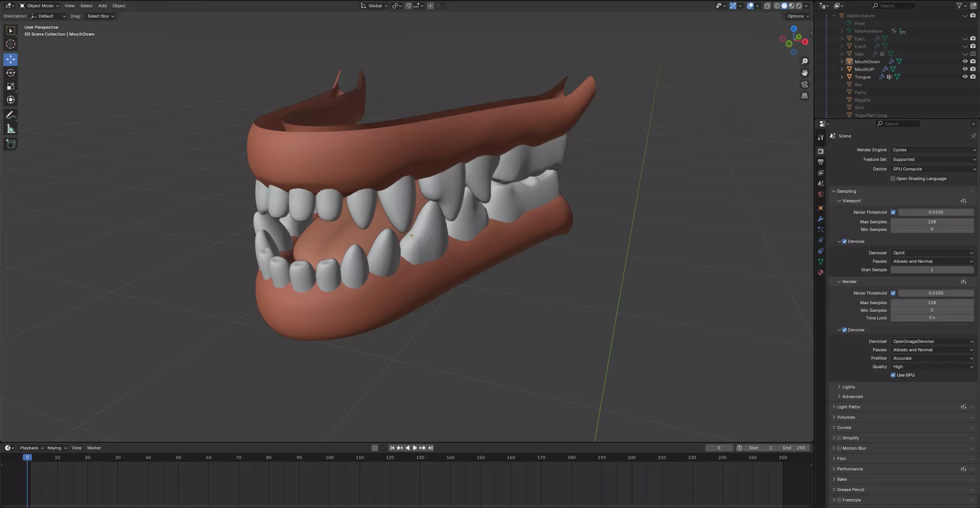The image size is (980, 508).
Task: Click the Cursor tool icon
Action: [11, 44]
